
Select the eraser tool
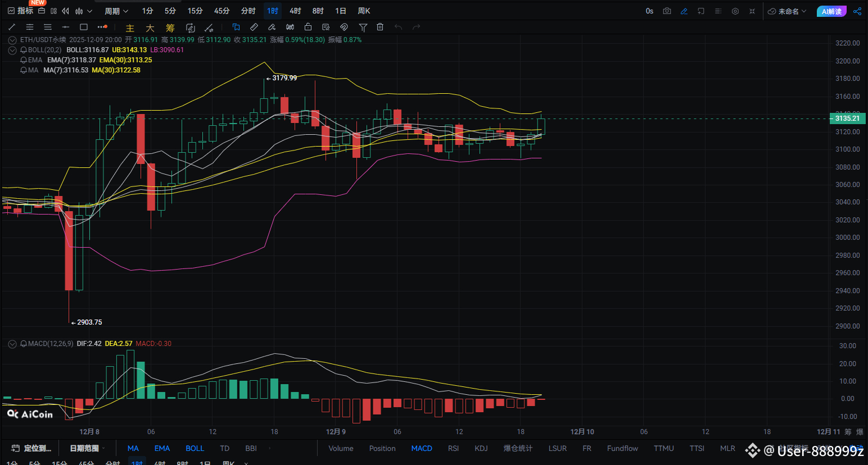[272, 27]
